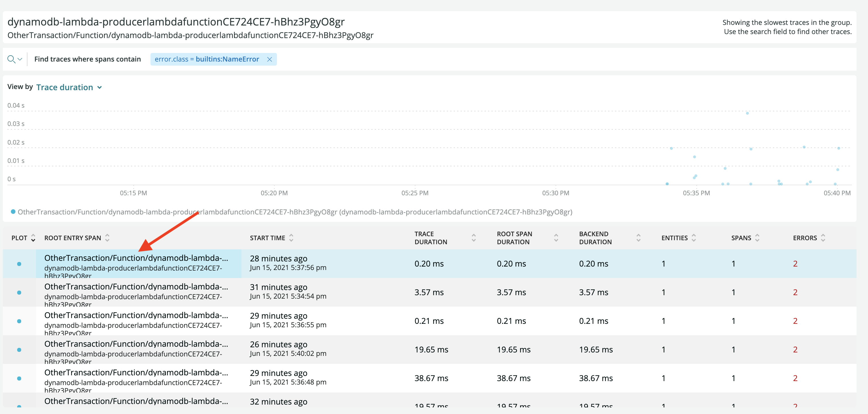868x414 pixels.
Task: Click the chart legend series dot
Action: (13, 212)
